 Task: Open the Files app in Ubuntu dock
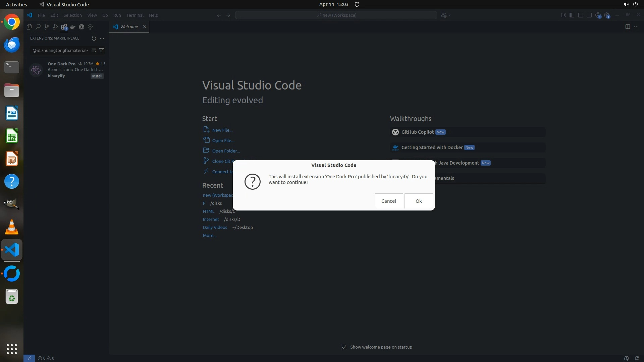click(x=12, y=90)
